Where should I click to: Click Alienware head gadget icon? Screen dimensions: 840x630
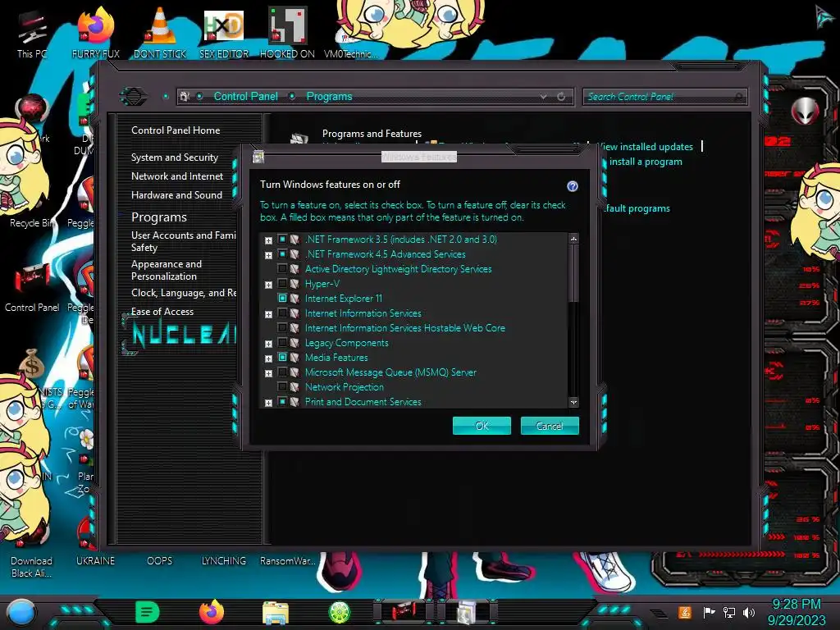tap(805, 111)
